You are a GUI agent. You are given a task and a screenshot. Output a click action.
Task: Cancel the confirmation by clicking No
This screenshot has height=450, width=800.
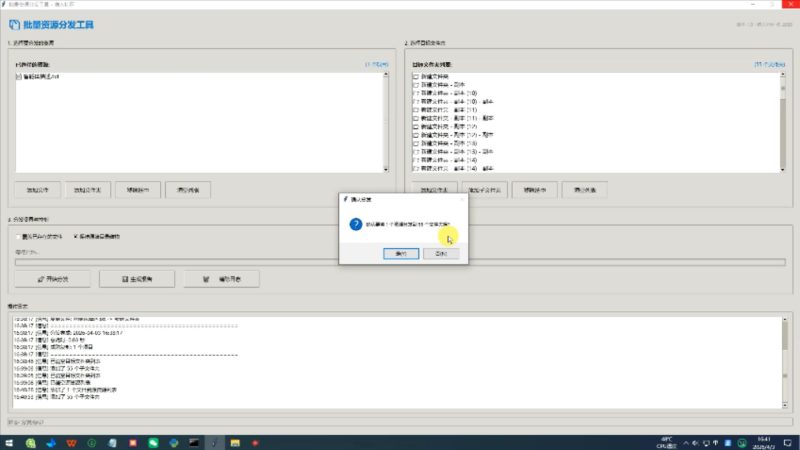pos(441,253)
